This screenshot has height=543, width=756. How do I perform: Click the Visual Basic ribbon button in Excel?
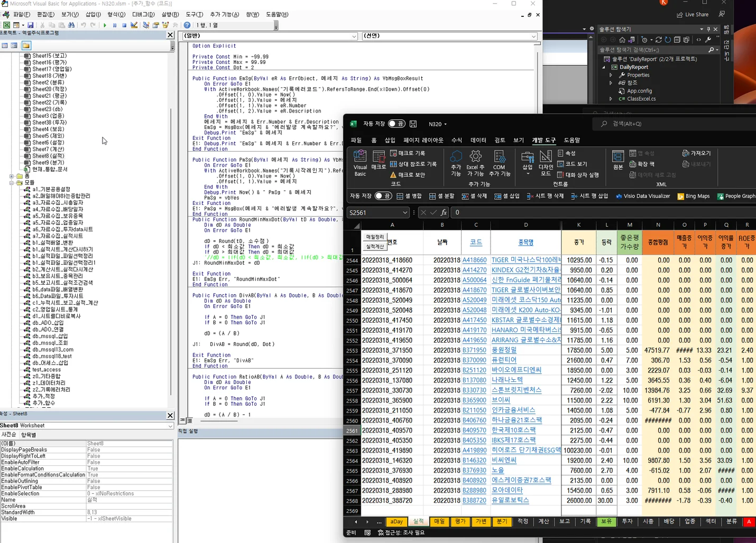[360, 163]
